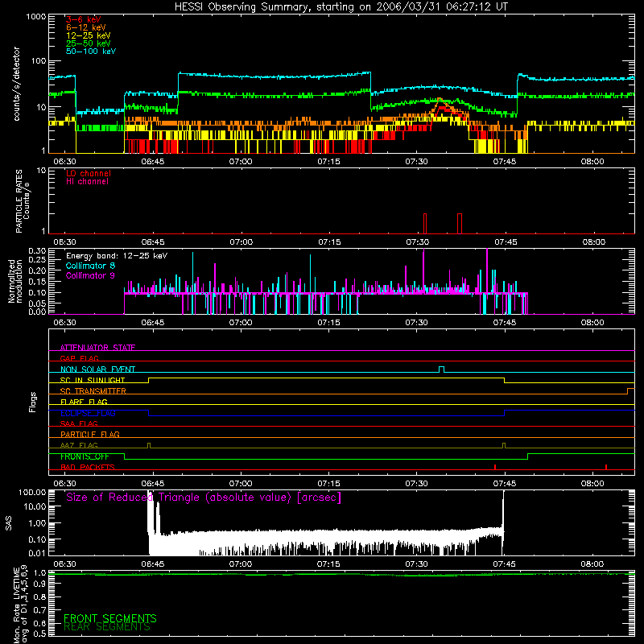The height and width of the screenshot is (644, 644).
Task: Select the PARTICLE FLAG label
Action: tap(90, 434)
